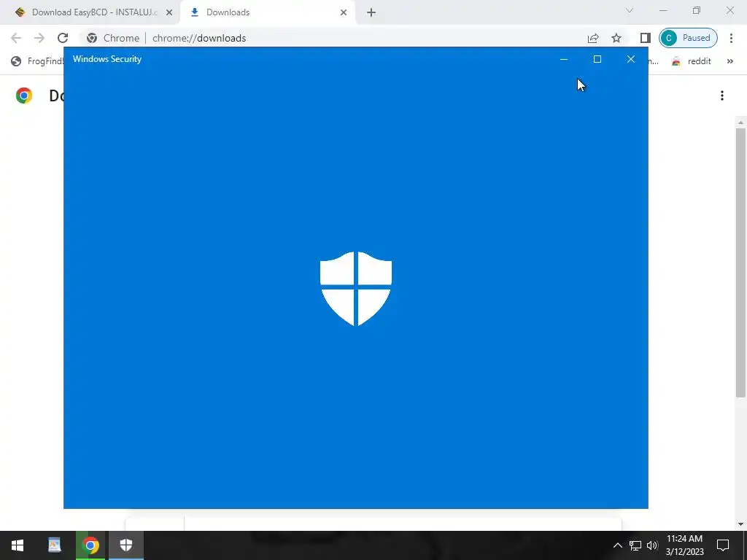Open the network tray icon
747x560 pixels.
click(635, 545)
